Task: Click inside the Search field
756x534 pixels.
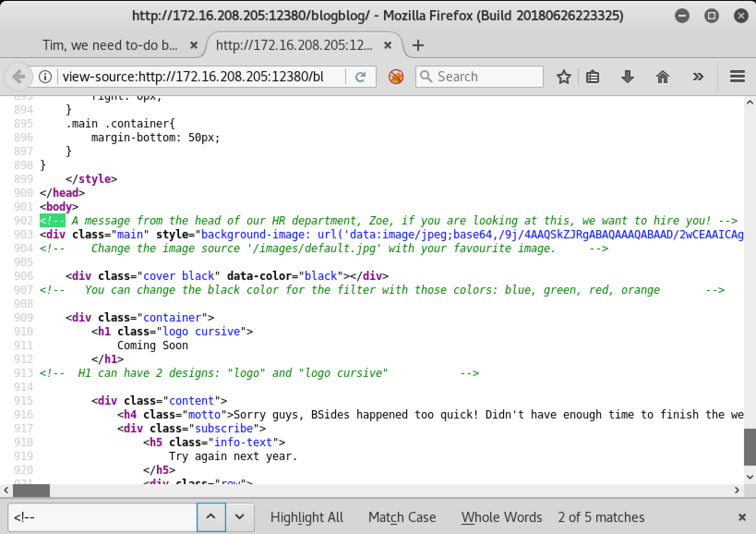Action: pyautogui.click(x=480, y=76)
